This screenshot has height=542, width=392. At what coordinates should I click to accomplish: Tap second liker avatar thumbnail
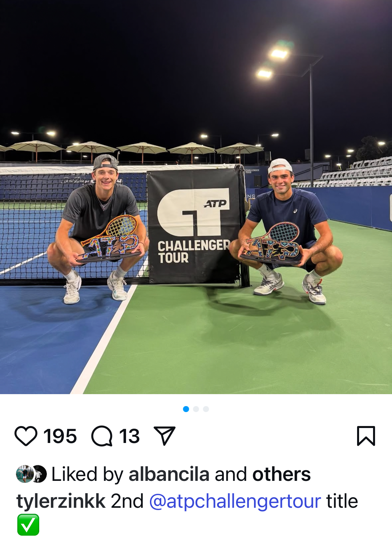(40, 474)
